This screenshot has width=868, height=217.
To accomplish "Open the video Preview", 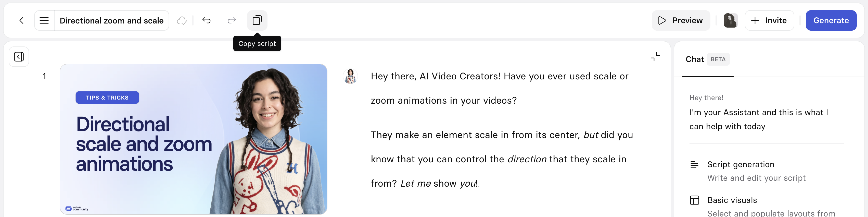I will 681,21.
